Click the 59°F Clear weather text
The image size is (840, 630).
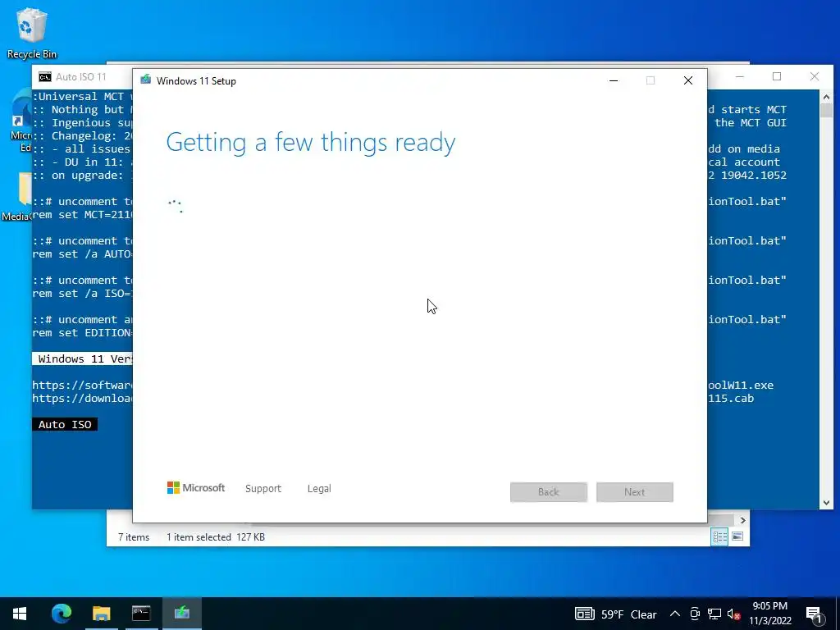(x=629, y=614)
